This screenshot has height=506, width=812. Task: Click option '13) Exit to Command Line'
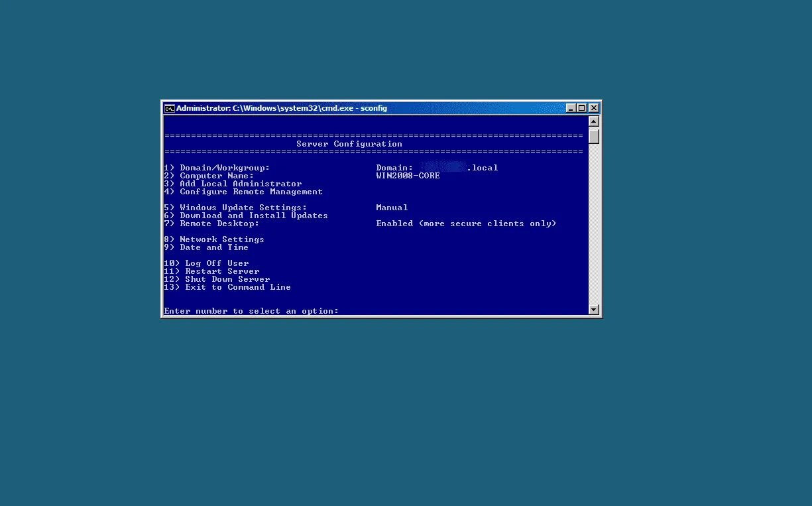coord(227,287)
